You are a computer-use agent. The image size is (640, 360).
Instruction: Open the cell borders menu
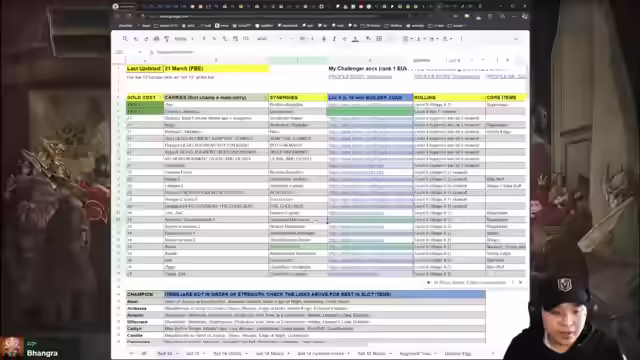[379, 39]
